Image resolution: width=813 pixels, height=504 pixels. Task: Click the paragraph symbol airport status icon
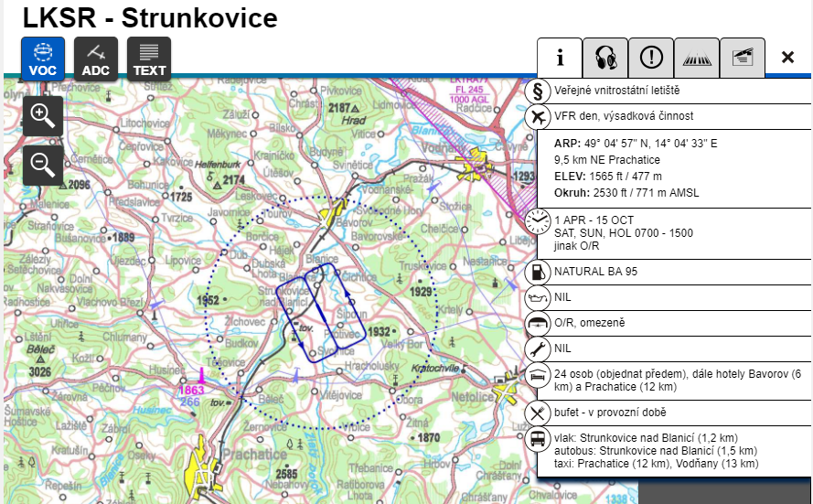point(539,91)
